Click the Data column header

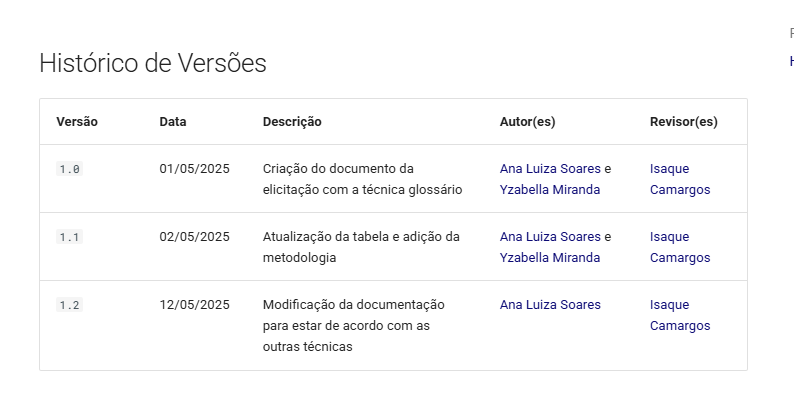[x=173, y=122]
